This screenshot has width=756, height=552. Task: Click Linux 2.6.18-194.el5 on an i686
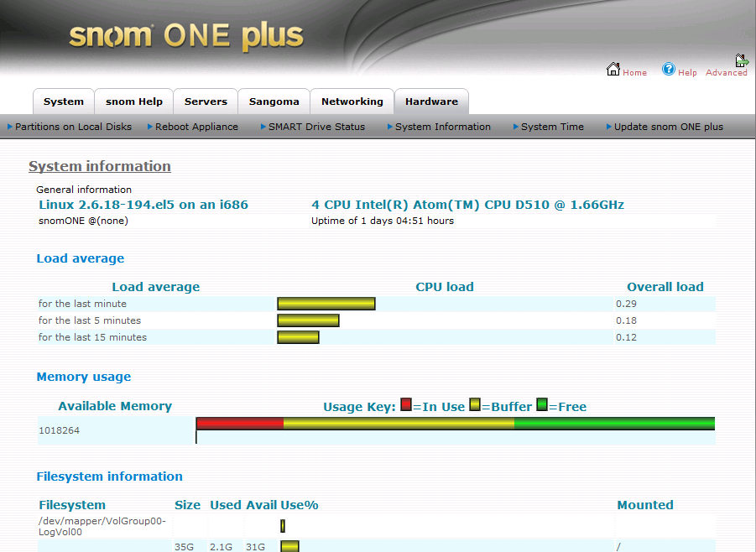pos(143,205)
